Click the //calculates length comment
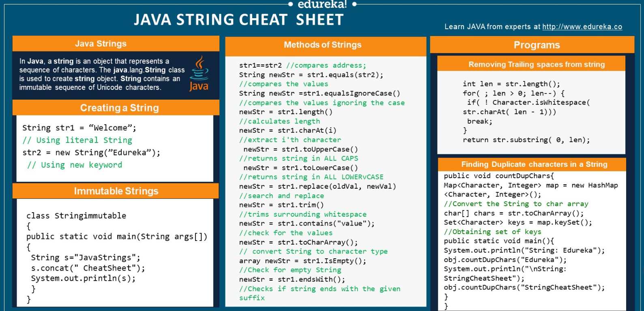The height and width of the screenshot is (311, 644). pyautogui.click(x=279, y=121)
